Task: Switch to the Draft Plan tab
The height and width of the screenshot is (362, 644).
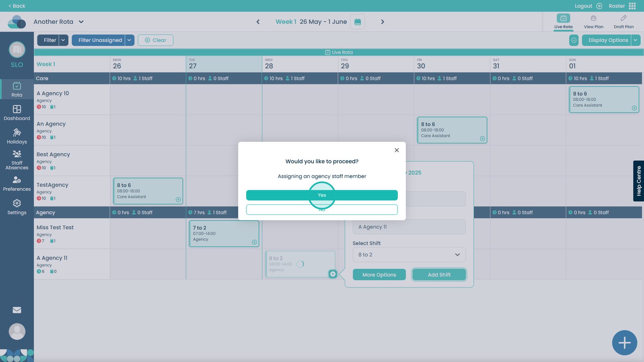Action: [624, 22]
